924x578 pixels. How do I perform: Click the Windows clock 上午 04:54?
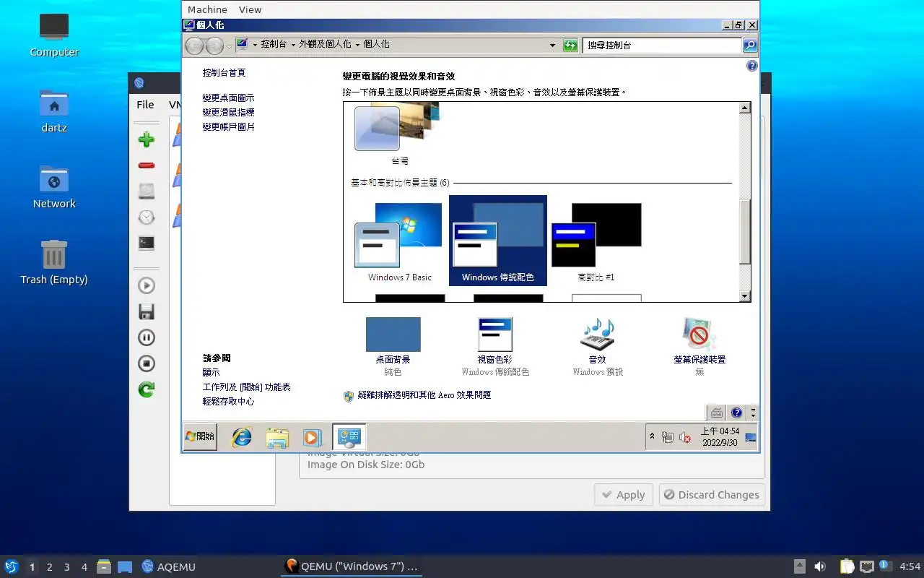coord(720,436)
